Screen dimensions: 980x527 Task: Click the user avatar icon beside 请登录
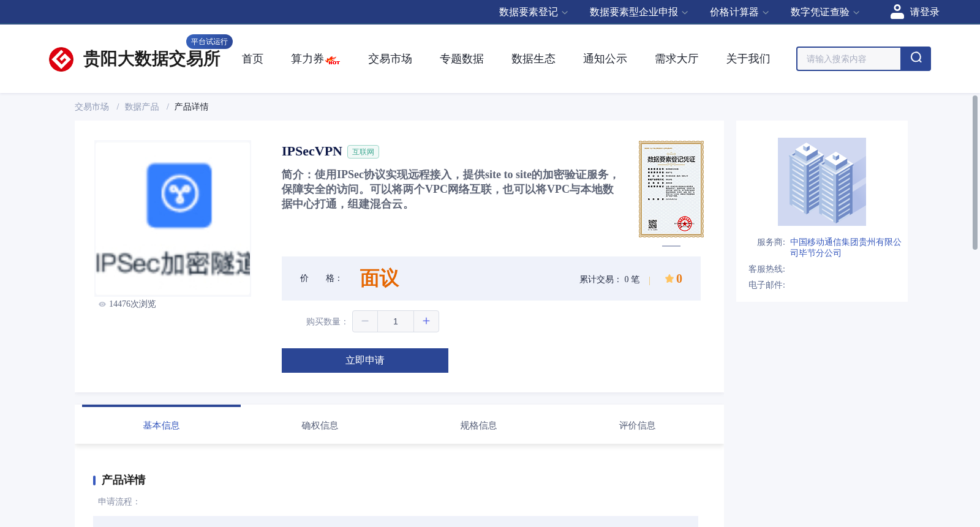pyautogui.click(x=897, y=12)
